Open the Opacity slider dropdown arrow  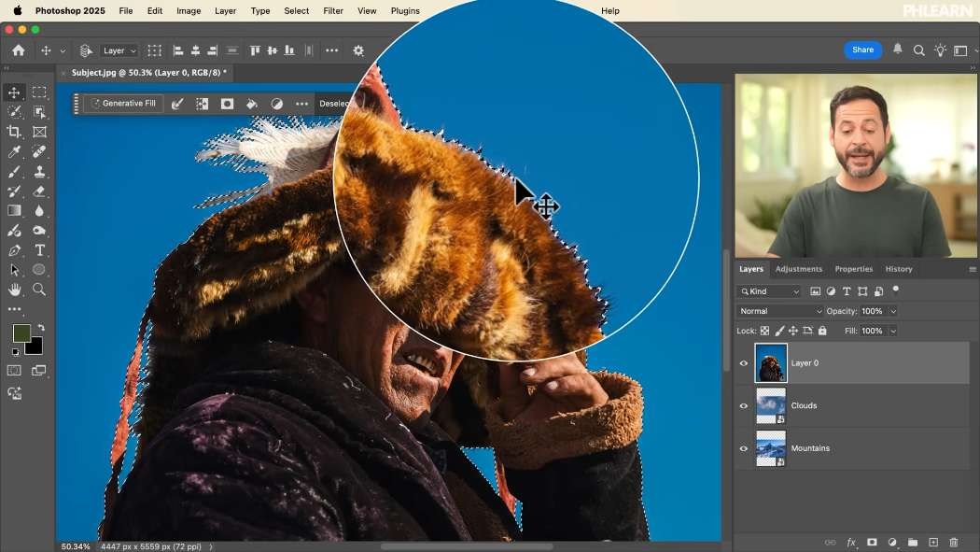click(x=893, y=311)
